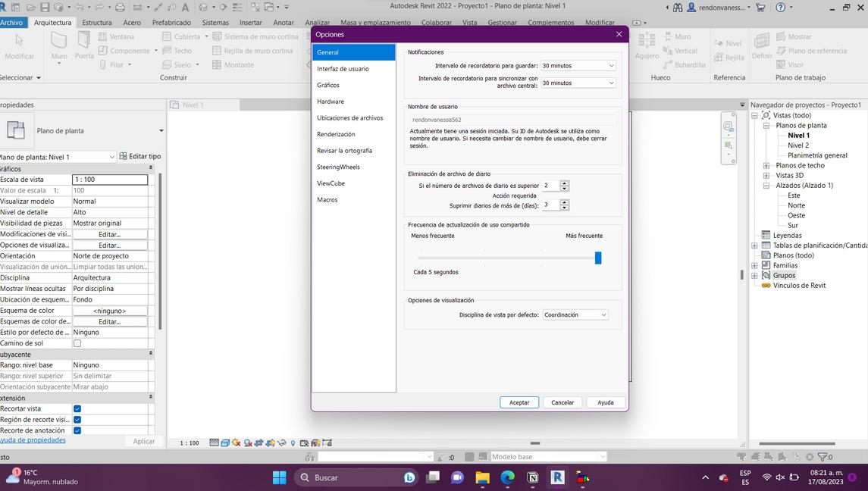Click the Cubierta roof tool icon

[167, 36]
